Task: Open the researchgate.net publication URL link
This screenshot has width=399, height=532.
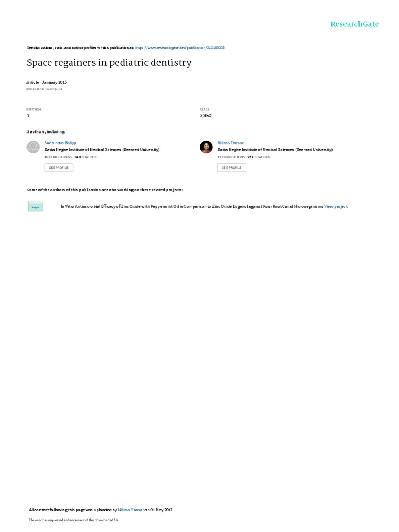Action: click(180, 48)
